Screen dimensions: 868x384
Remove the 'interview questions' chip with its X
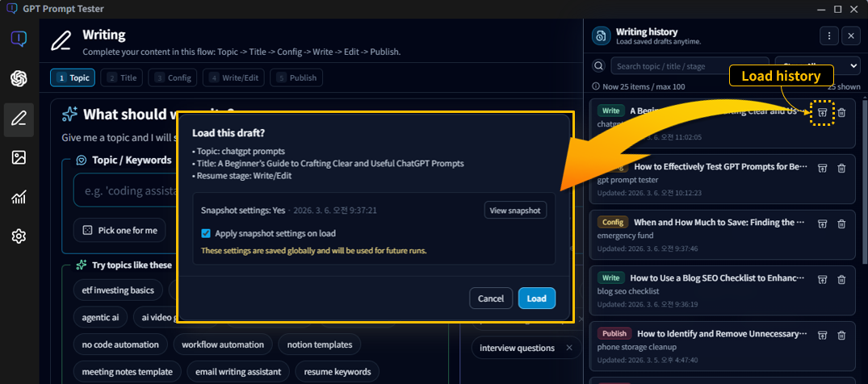click(x=569, y=348)
